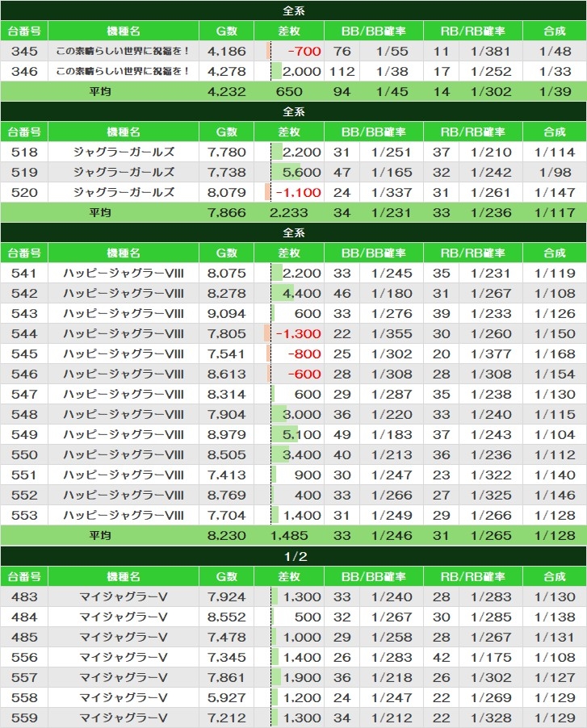Select the 2,000 差枚 value for machine 346
Viewport: 587px width, 728px height.
click(x=301, y=72)
